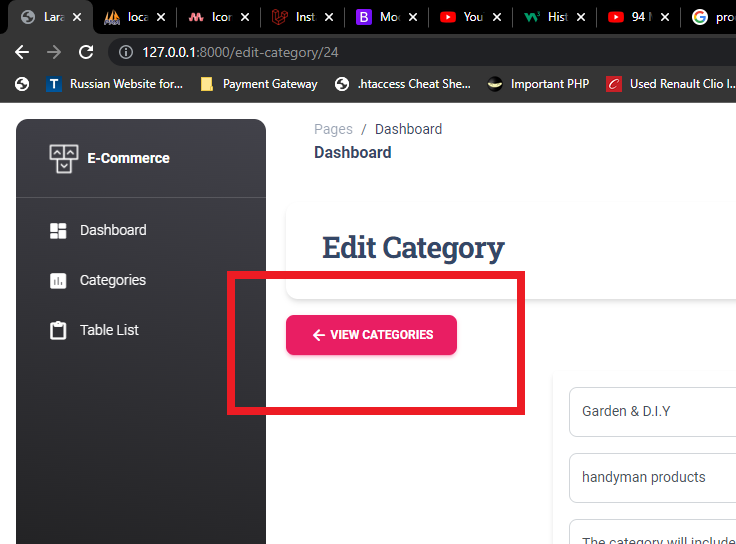The width and height of the screenshot is (736, 544).
Task: Click the E-Commerce brand title
Action: [x=128, y=159]
